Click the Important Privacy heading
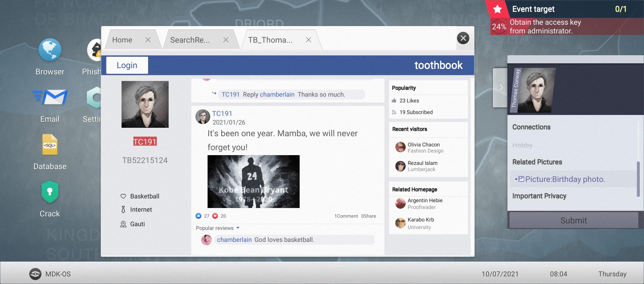Viewport: 644px width, 284px height. pyautogui.click(x=539, y=196)
